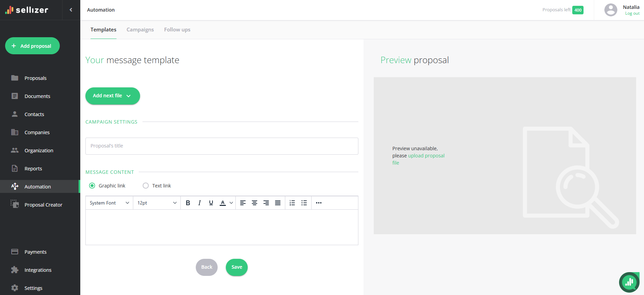Insert a numbered list
The image size is (644, 295).
point(292,203)
